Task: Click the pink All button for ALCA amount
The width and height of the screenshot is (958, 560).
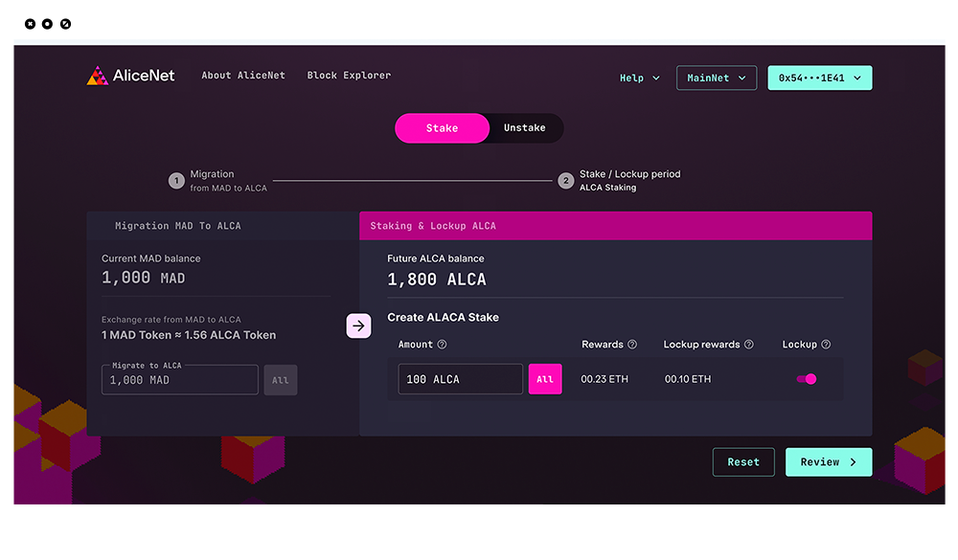Action: coord(545,379)
